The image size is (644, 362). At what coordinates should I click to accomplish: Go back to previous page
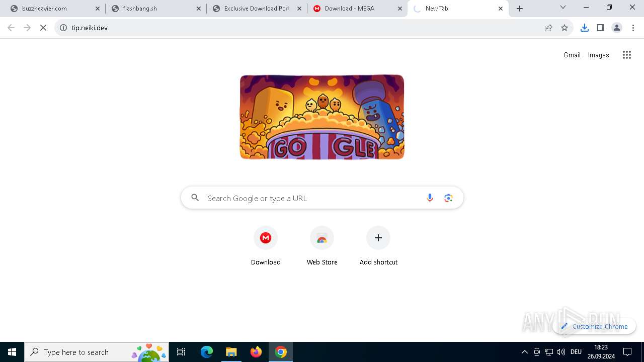pyautogui.click(x=11, y=28)
